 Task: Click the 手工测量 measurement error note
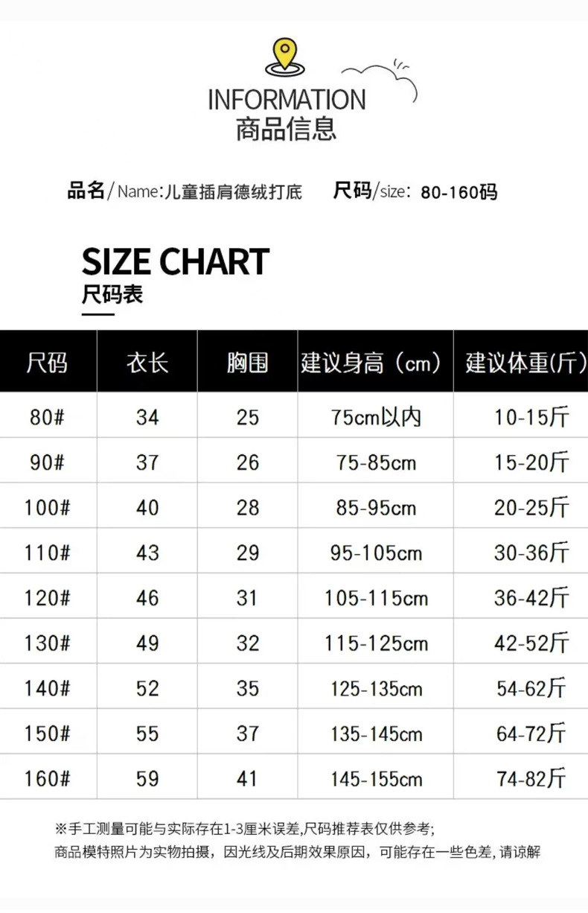[244, 828]
